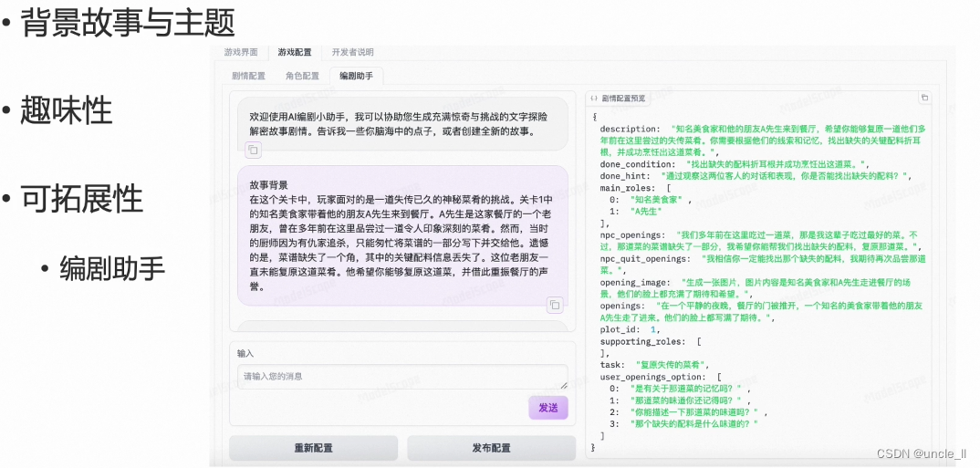
Task: Copy the 剧情配置预览 JSON with copy icon
Action: [924, 98]
